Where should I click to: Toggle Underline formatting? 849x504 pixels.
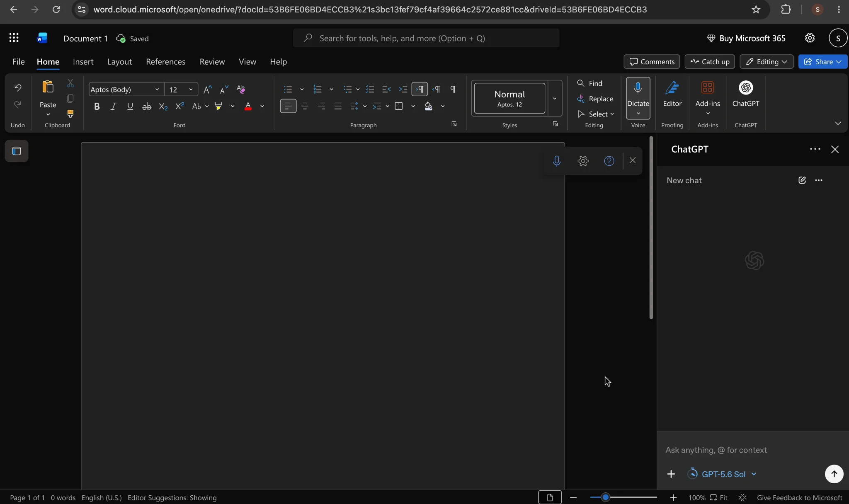tap(130, 107)
